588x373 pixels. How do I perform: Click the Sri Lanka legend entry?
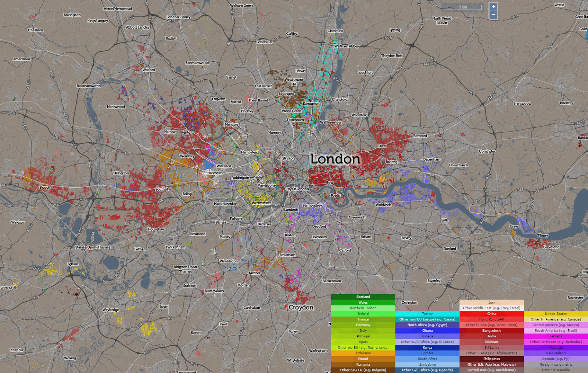coord(492,348)
